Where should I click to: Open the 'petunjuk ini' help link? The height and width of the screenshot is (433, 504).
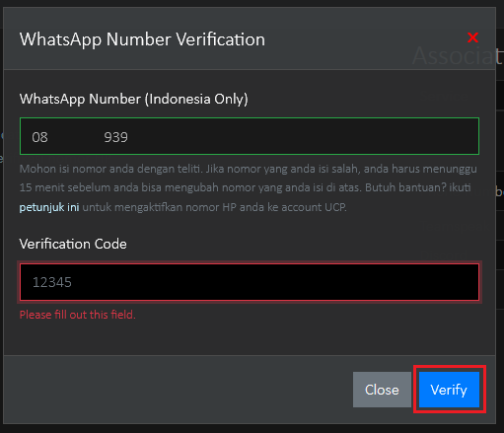click(49, 207)
